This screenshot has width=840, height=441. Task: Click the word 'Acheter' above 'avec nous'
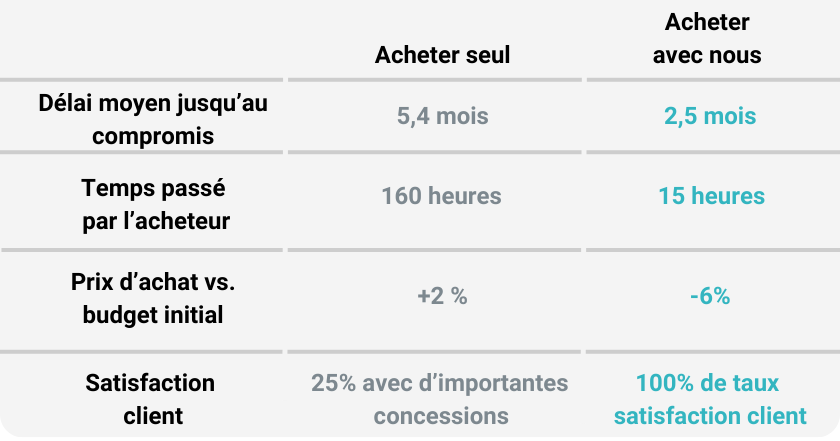point(707,22)
